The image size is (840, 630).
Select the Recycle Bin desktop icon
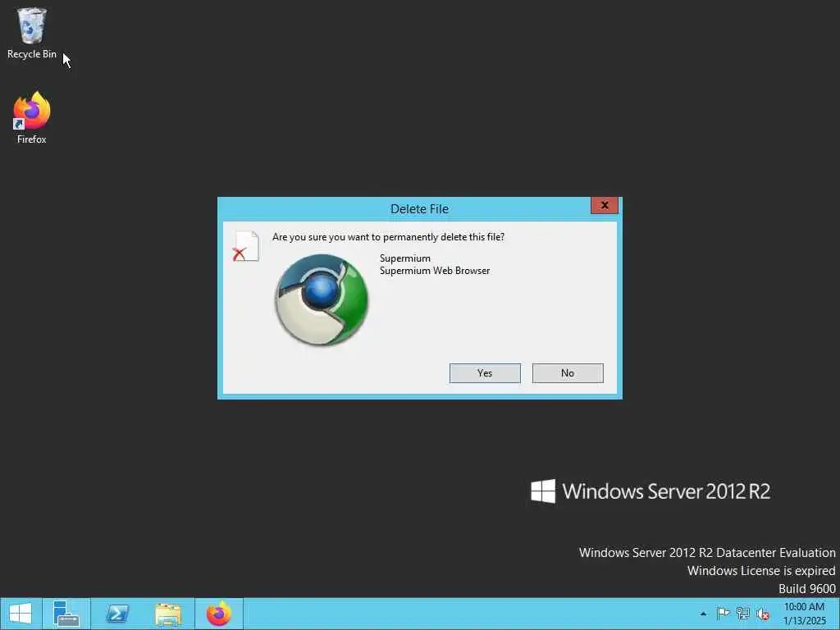pos(32,33)
